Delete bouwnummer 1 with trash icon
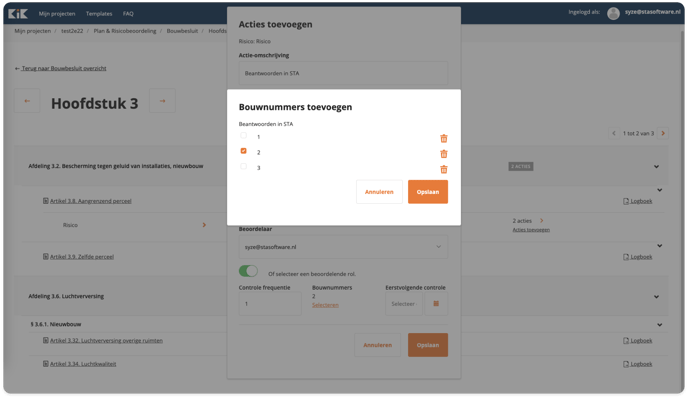 click(444, 139)
